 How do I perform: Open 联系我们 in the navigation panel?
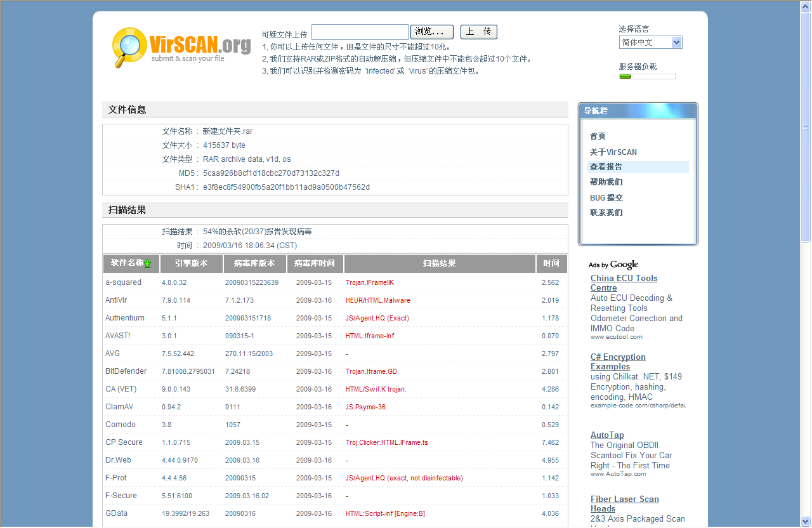pyautogui.click(x=606, y=213)
